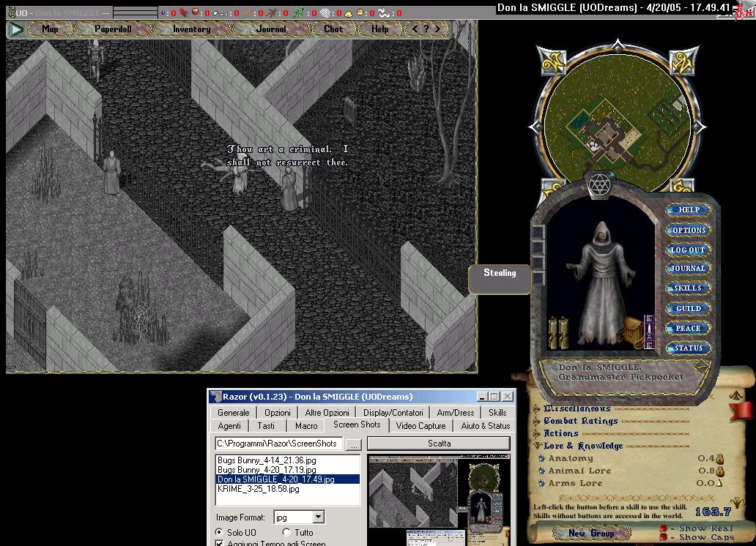Click the blood moss reagent counter icon
The height and width of the screenshot is (546, 756).
pyautogui.click(x=184, y=12)
